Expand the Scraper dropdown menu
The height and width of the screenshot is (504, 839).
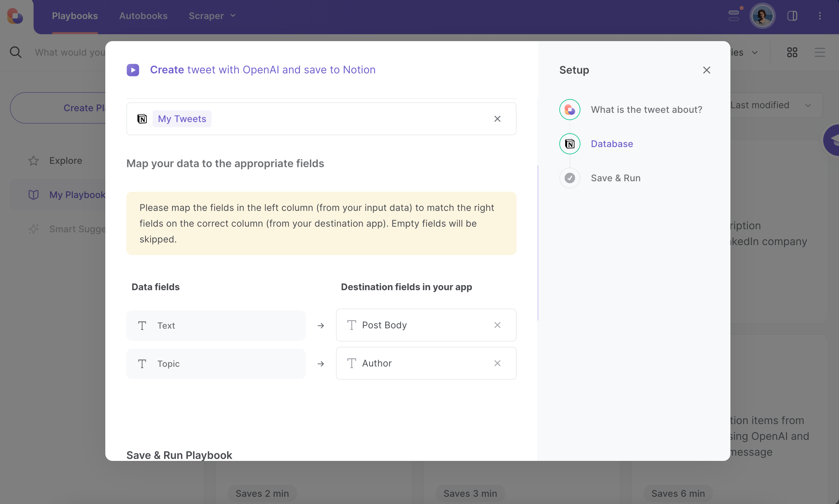coord(212,16)
